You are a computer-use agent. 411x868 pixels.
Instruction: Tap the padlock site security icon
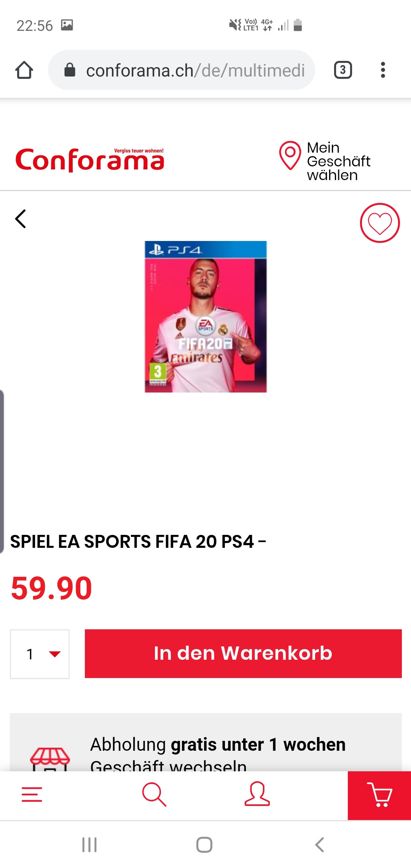70,70
